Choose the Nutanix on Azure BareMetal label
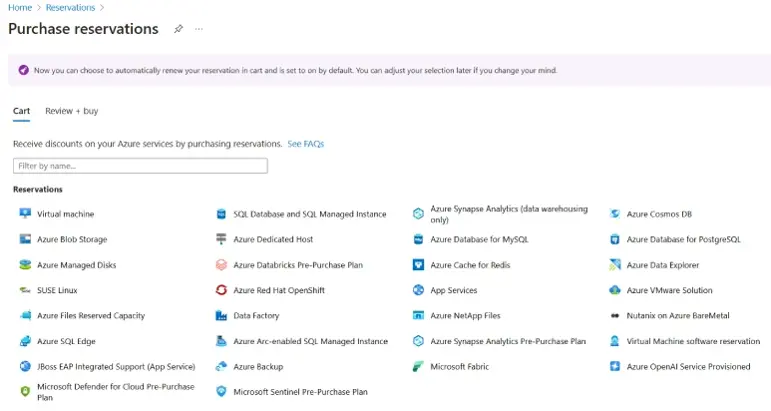Image resolution: width=771 pixels, height=411 pixels. click(678, 316)
